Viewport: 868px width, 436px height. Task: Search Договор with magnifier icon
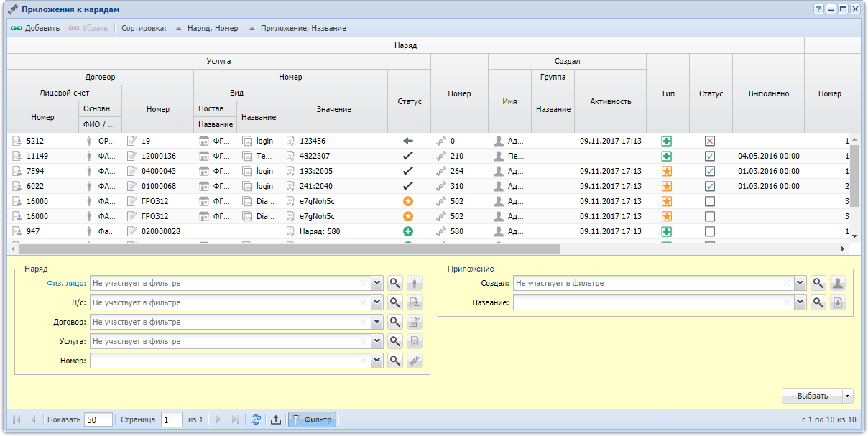pyautogui.click(x=394, y=322)
